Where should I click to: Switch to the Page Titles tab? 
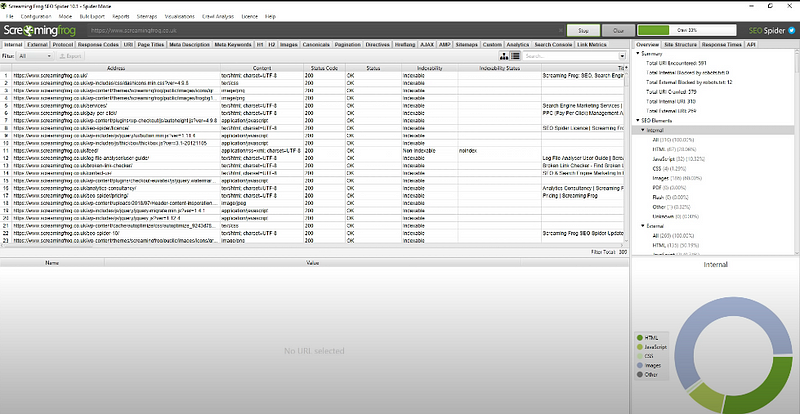click(x=151, y=45)
